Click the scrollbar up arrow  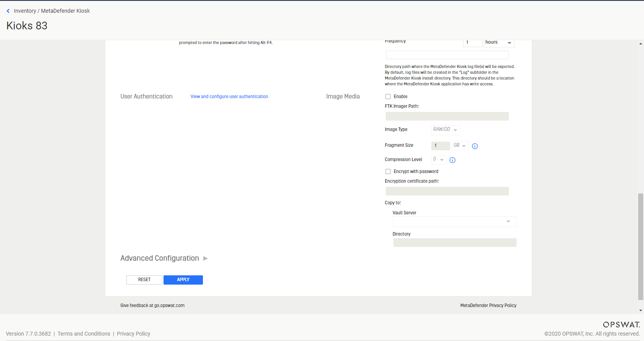641,44
